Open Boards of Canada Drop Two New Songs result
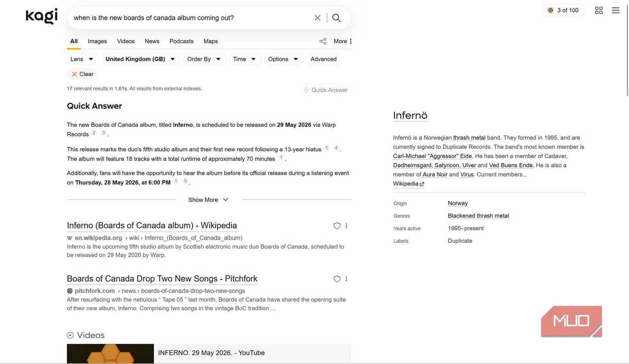 click(x=162, y=279)
